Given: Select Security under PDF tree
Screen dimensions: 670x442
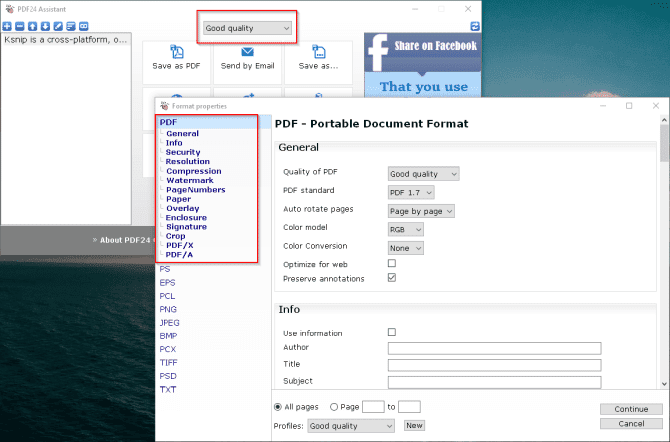Looking at the screenshot, I should point(183,152).
